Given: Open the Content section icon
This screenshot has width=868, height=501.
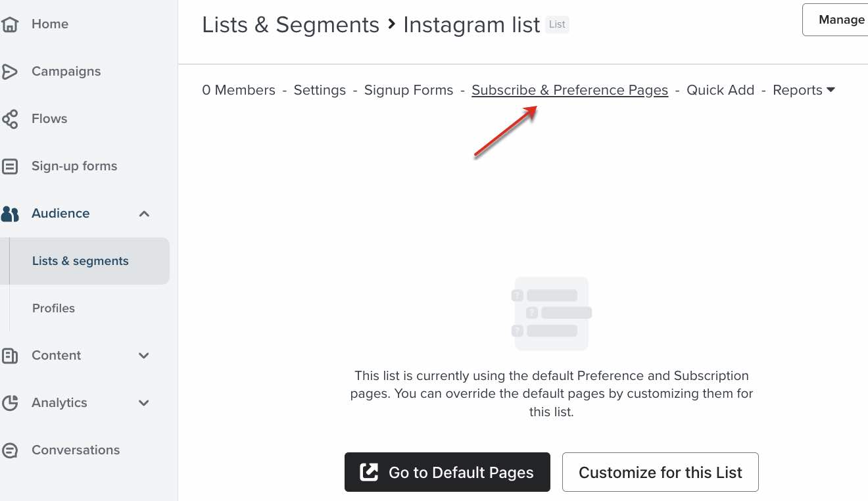Looking at the screenshot, I should coord(11,355).
